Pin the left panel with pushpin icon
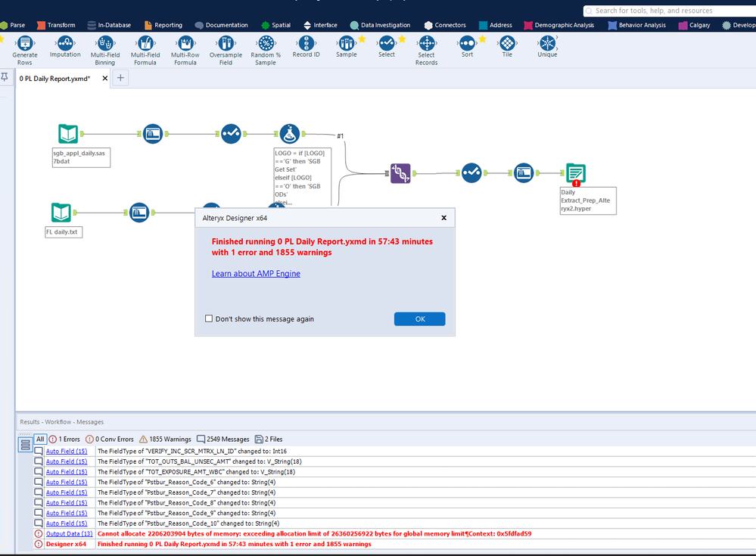This screenshot has width=756, height=556. [x=5, y=77]
